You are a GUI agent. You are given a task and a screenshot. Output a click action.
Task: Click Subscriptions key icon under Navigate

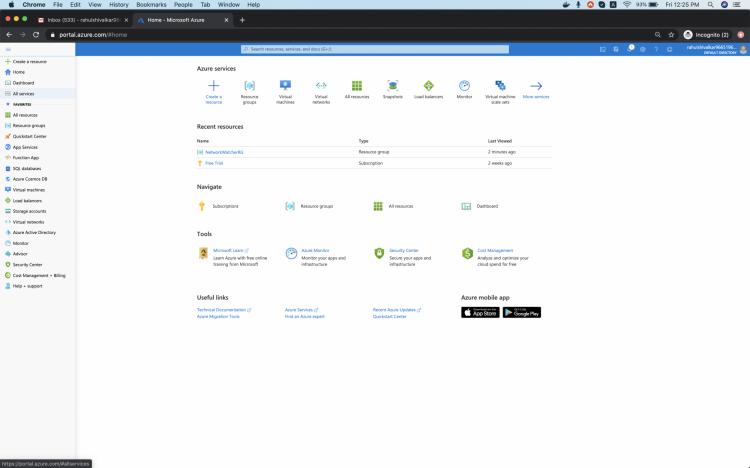click(x=203, y=206)
